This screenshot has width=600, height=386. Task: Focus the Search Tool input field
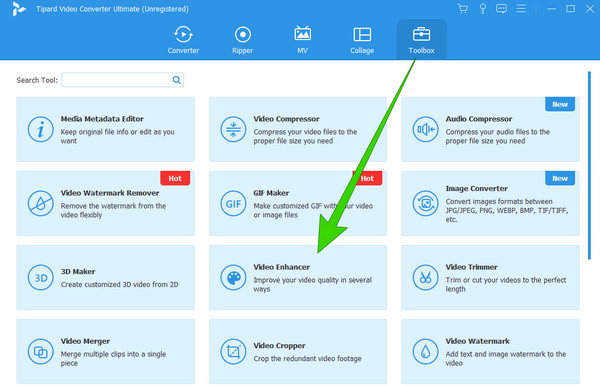point(122,80)
